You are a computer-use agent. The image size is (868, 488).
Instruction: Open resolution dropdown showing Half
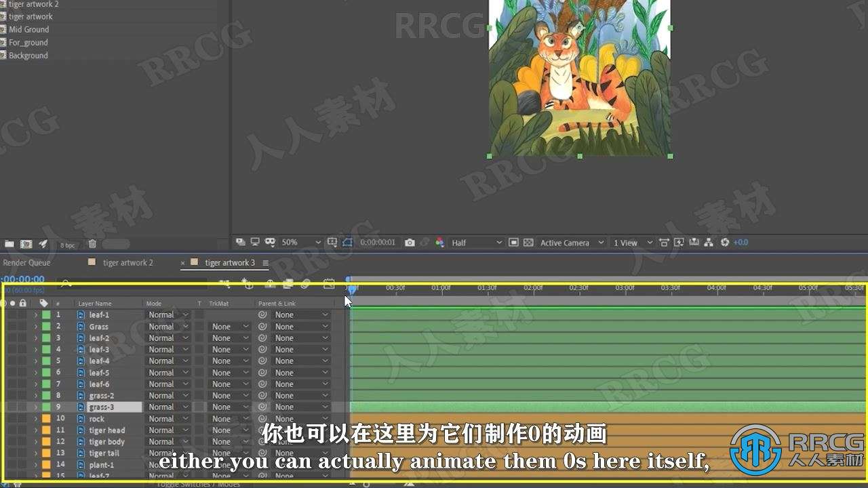477,242
